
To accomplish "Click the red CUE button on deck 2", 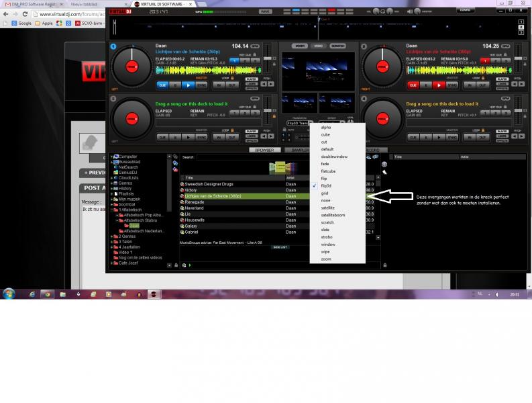I will 413,85.
